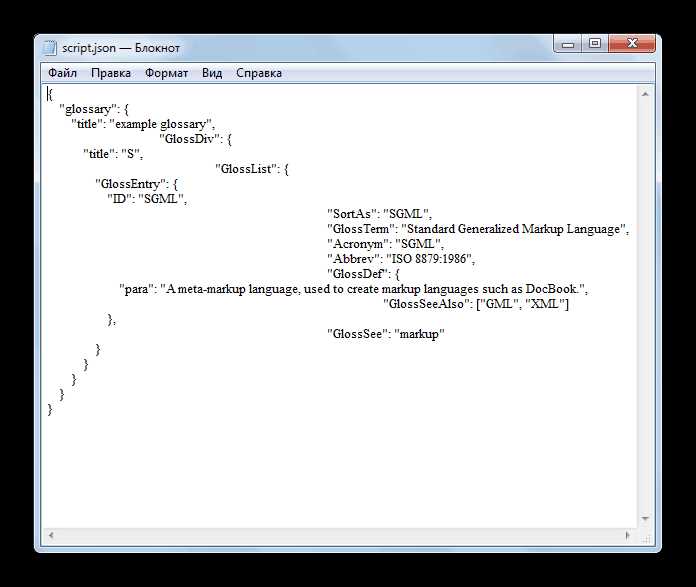The width and height of the screenshot is (696, 587).
Task: Click the "title": "S" line
Action: tap(113, 154)
